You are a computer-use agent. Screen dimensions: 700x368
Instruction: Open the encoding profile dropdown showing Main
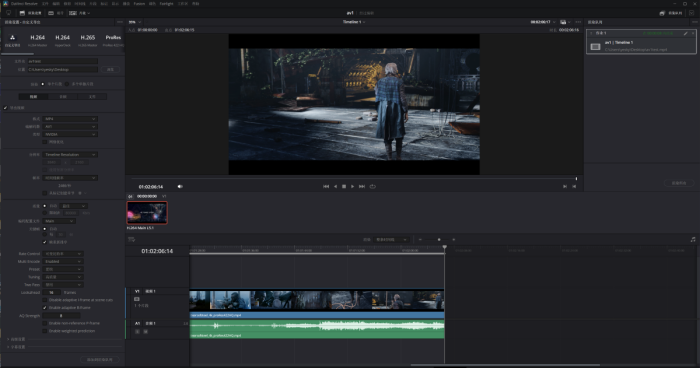pyautogui.click(x=59, y=221)
